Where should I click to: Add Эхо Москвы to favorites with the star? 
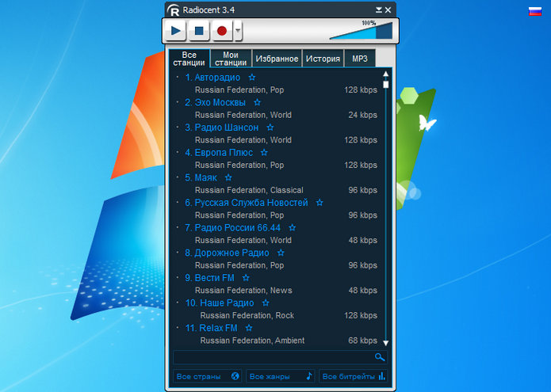click(x=257, y=102)
